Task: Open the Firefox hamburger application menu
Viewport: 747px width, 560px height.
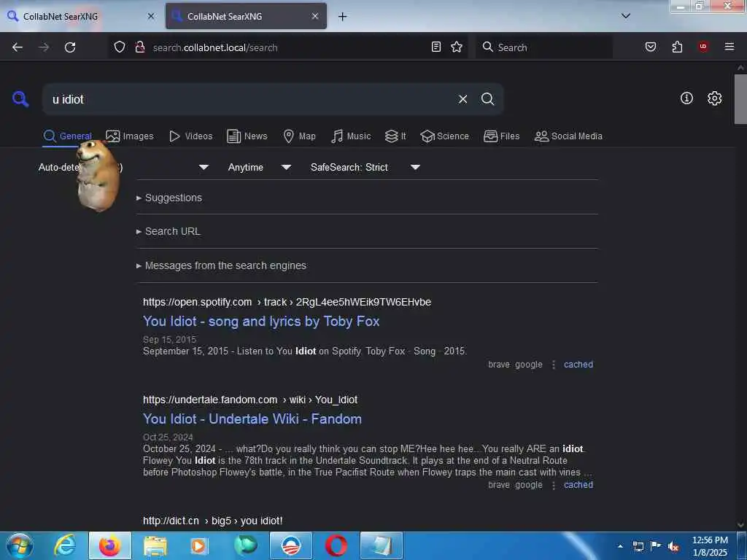Action: pos(729,47)
